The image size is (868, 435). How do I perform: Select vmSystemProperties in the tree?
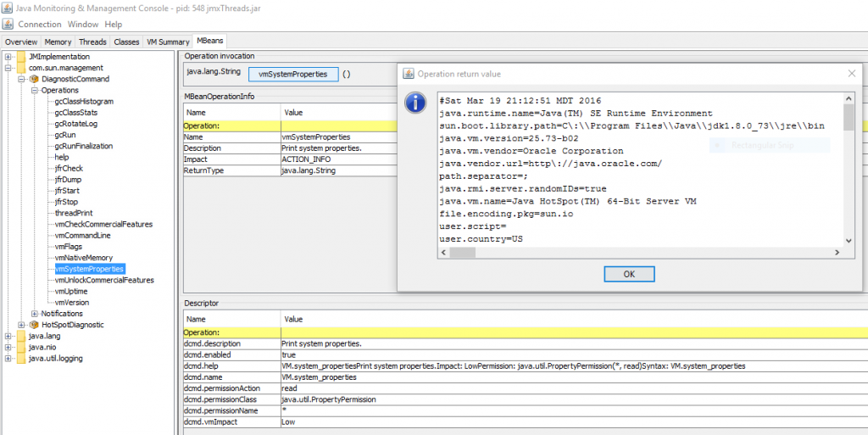89,269
